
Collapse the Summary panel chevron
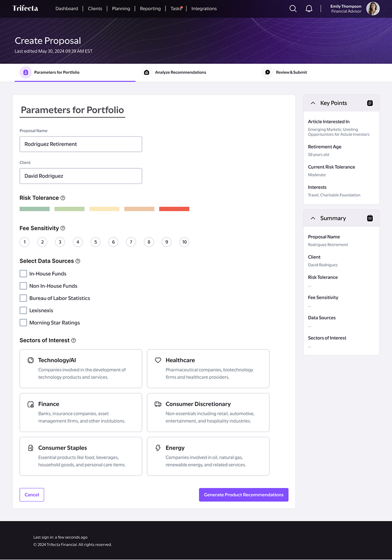(313, 218)
